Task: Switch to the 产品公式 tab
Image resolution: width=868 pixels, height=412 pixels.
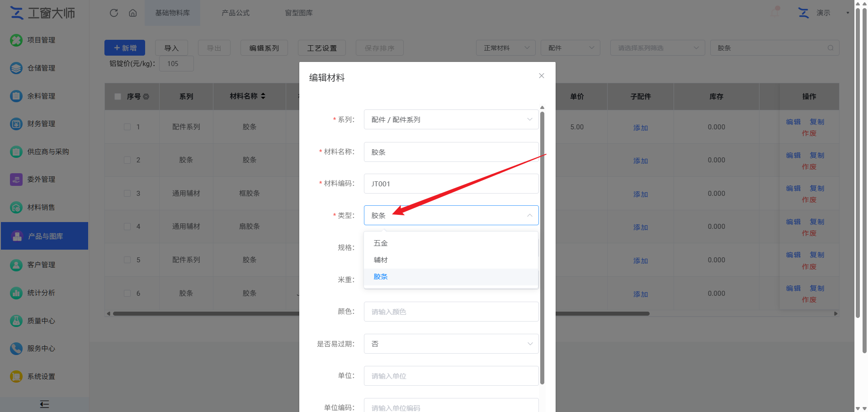Action: (x=236, y=13)
